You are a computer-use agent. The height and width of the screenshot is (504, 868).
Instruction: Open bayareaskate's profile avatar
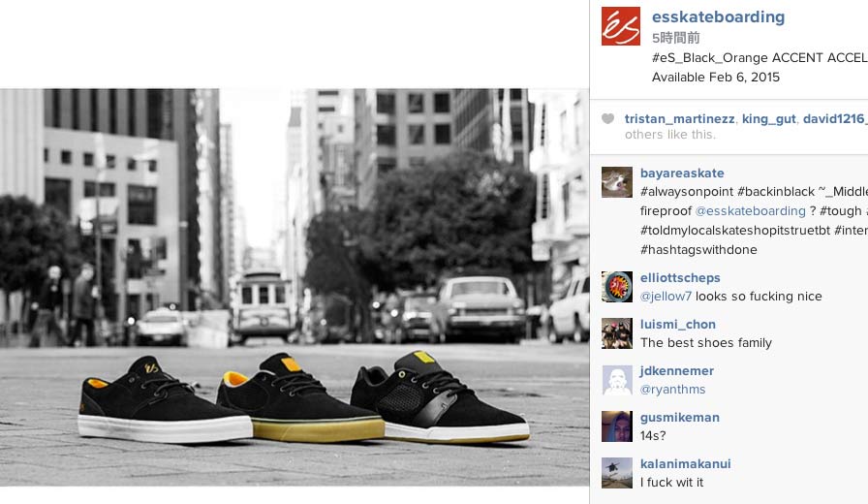(x=617, y=182)
